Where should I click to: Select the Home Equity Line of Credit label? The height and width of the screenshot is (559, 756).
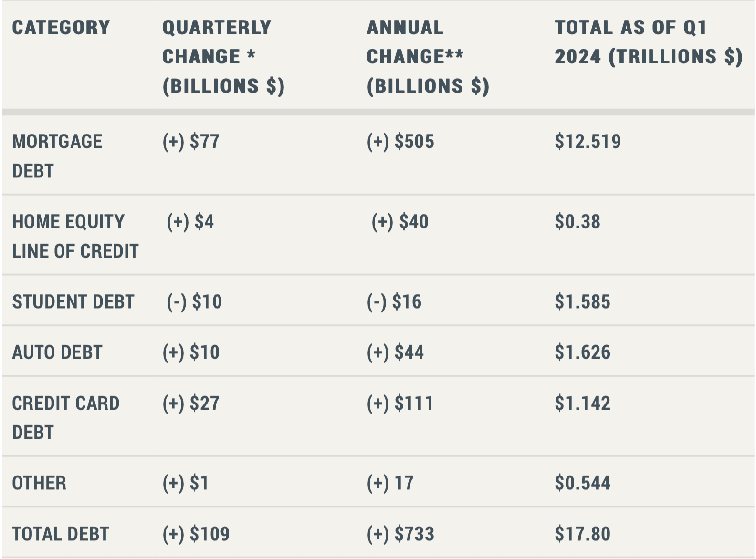(x=75, y=236)
